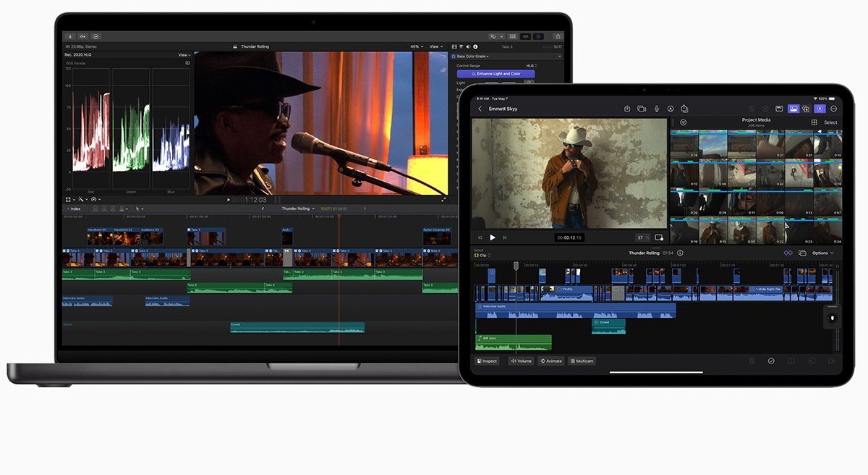This screenshot has width=868, height=475.
Task: Click the Animate button on iPad
Action: tap(550, 361)
